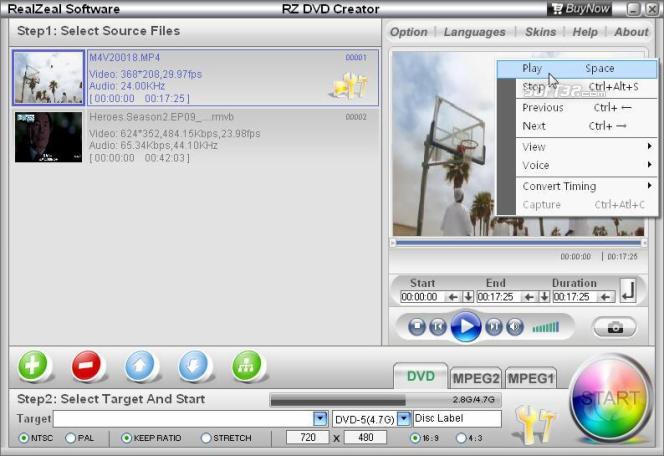Go to previous frame button
Image resolution: width=664 pixels, height=456 pixels.
click(438, 326)
